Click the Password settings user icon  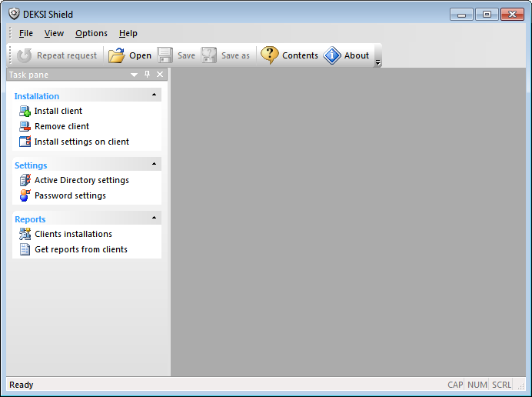tap(25, 195)
